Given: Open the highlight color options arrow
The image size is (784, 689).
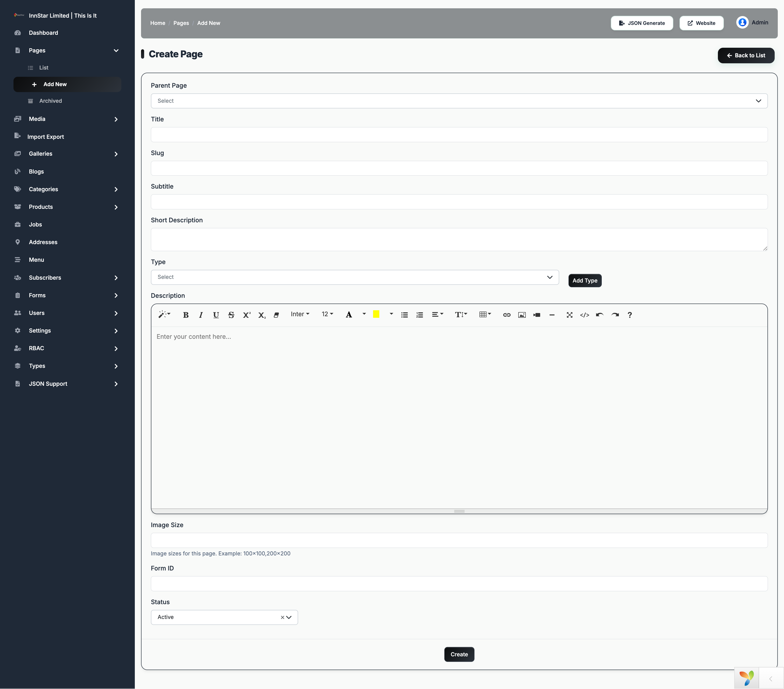Looking at the screenshot, I should point(391,314).
